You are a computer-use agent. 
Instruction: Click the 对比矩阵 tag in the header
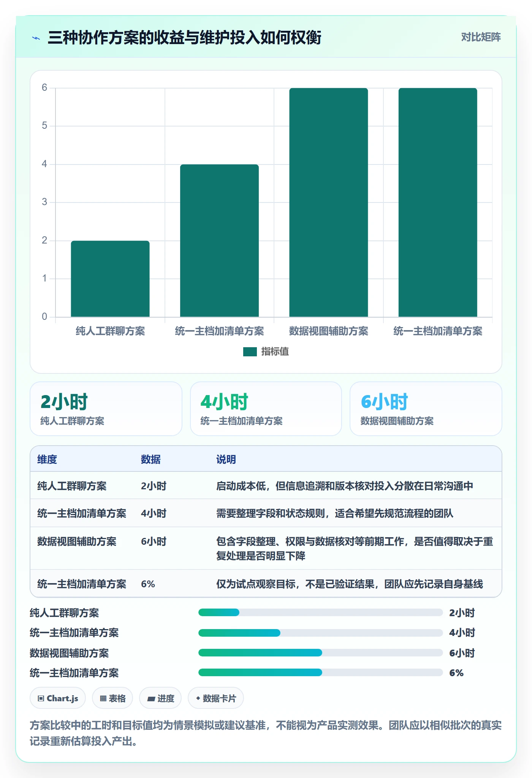pyautogui.click(x=481, y=37)
